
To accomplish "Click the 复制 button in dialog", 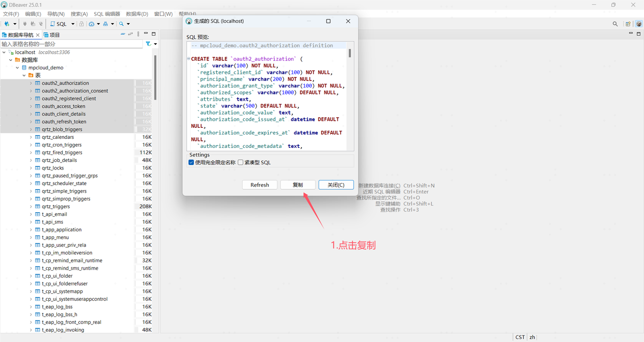I will [298, 185].
